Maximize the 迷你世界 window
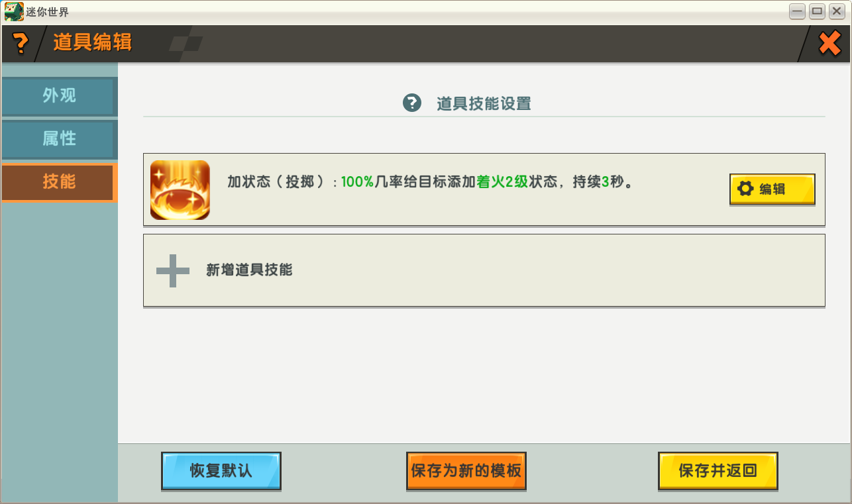 pos(817,11)
